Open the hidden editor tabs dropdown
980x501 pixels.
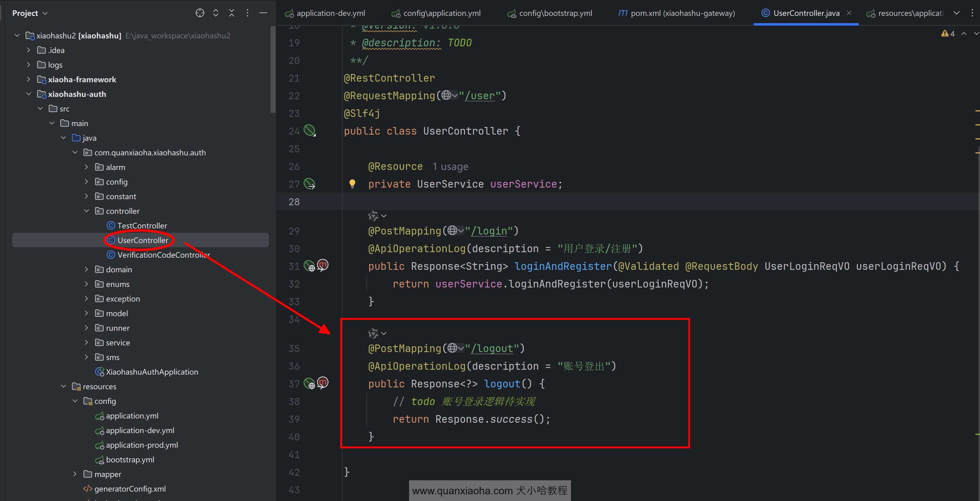pos(957,13)
